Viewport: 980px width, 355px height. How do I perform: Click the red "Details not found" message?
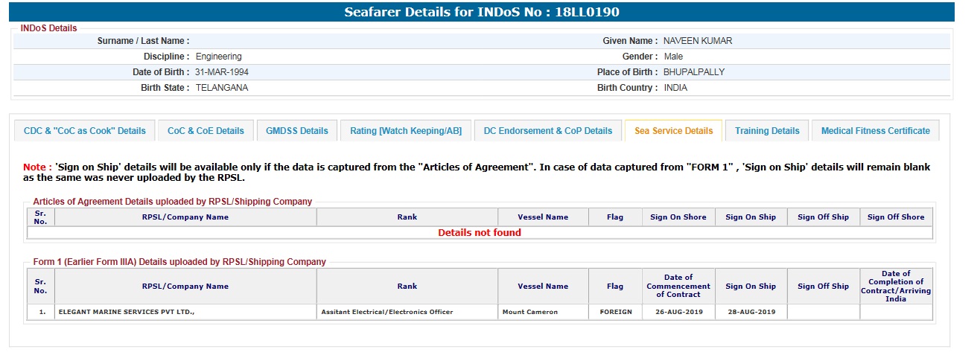[x=480, y=233]
